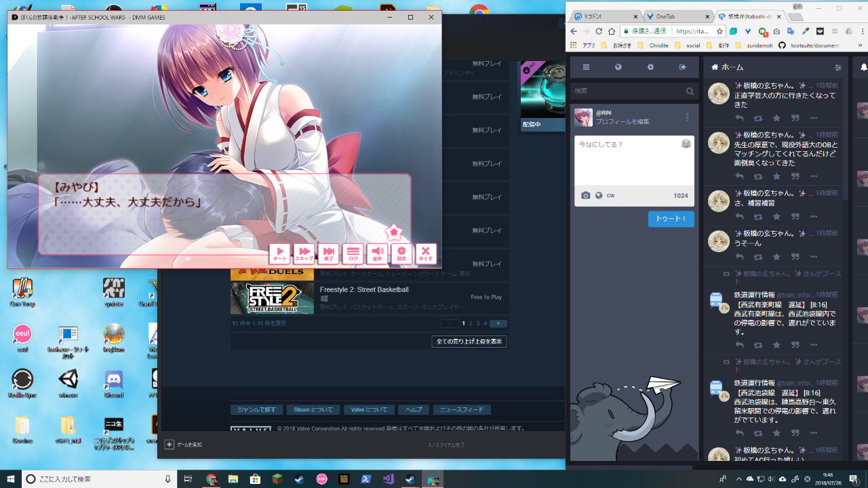The width and height of the screenshot is (868, 488).
Task: Start auto-play (オート) in the game window
Action: (279, 253)
